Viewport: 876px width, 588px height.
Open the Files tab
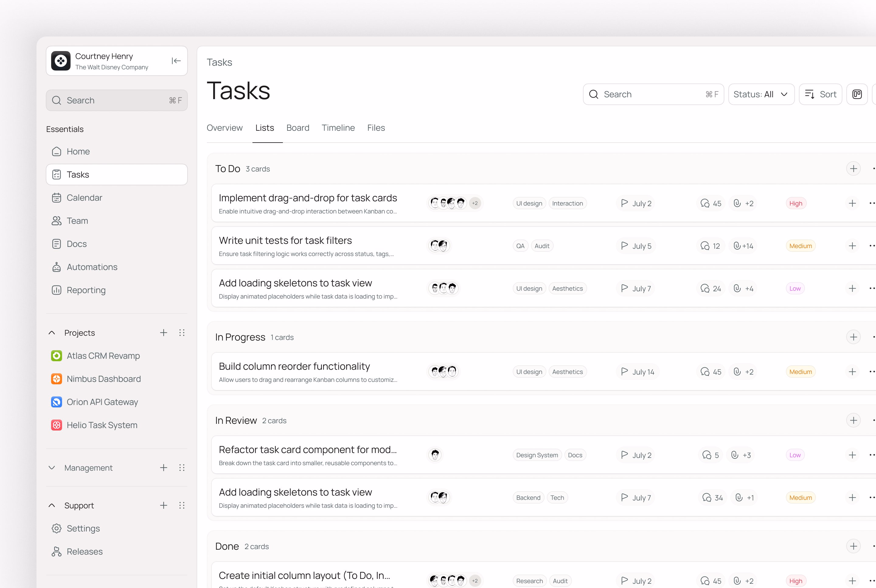tap(376, 128)
